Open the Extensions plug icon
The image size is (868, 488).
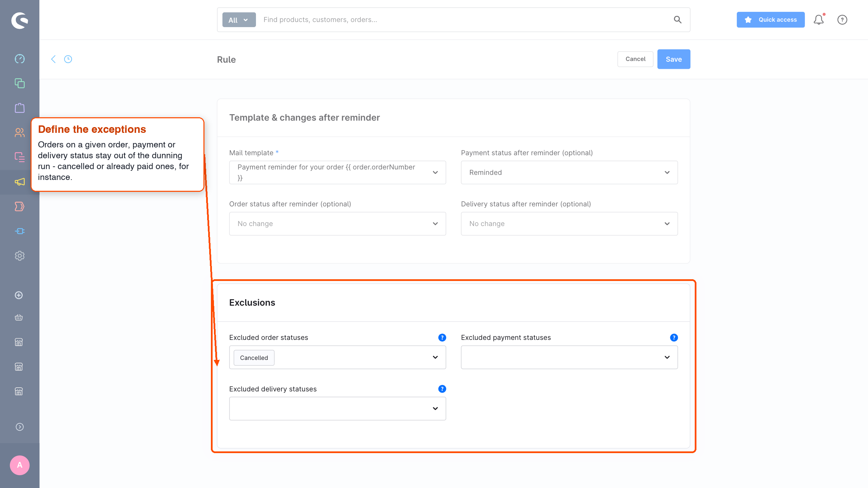click(20, 231)
